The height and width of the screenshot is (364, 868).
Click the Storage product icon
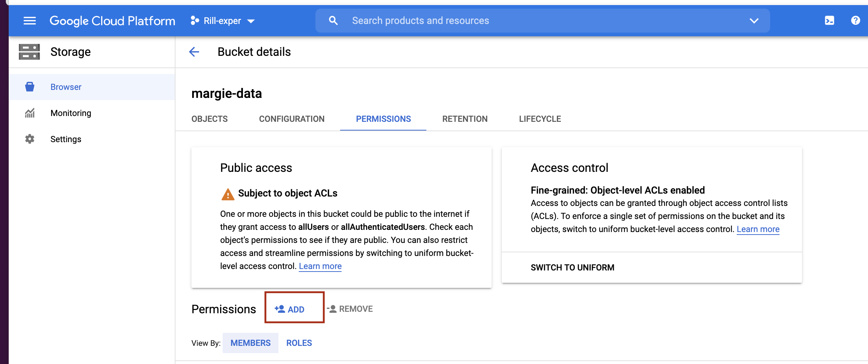29,52
